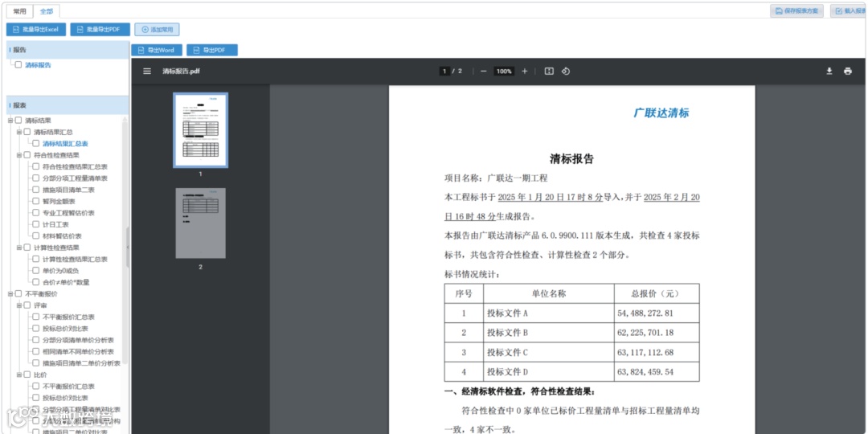Viewport: 868px width, 434px height.
Task: Click the 批量导出PDF button
Action: [100, 30]
